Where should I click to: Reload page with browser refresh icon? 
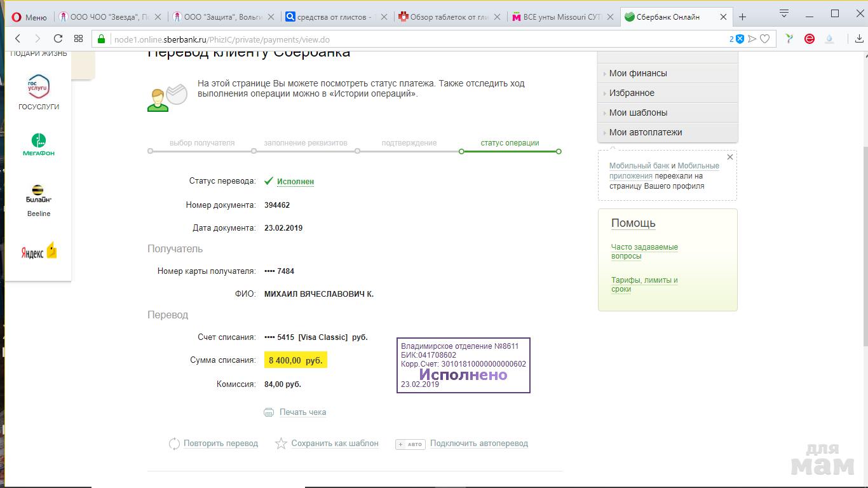pos(58,39)
